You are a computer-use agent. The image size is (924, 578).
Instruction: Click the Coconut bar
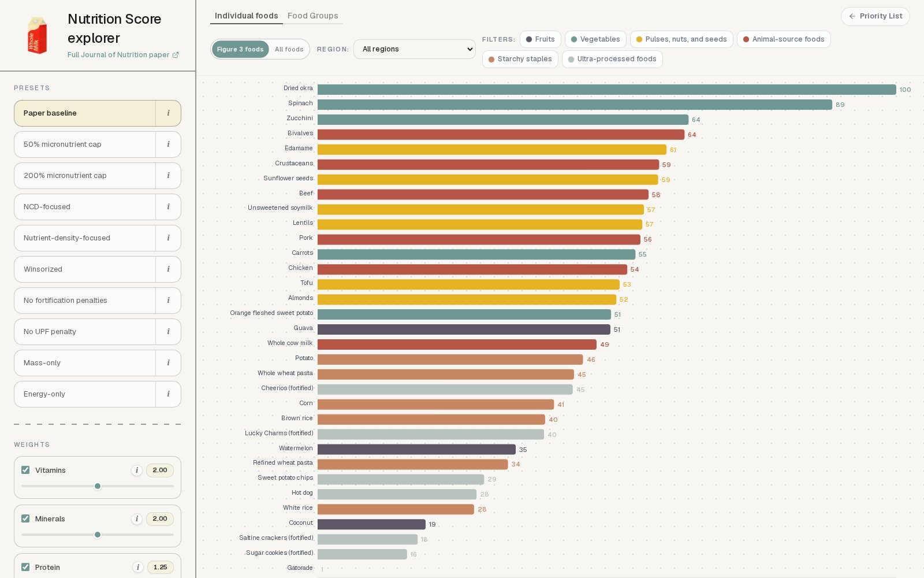pyautogui.click(x=371, y=524)
